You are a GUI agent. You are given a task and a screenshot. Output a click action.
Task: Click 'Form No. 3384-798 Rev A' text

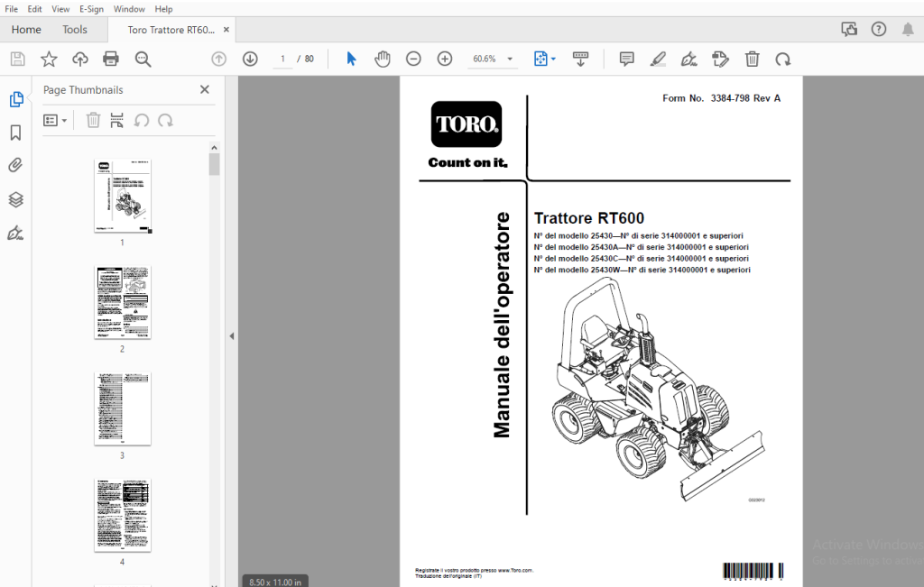(721, 98)
